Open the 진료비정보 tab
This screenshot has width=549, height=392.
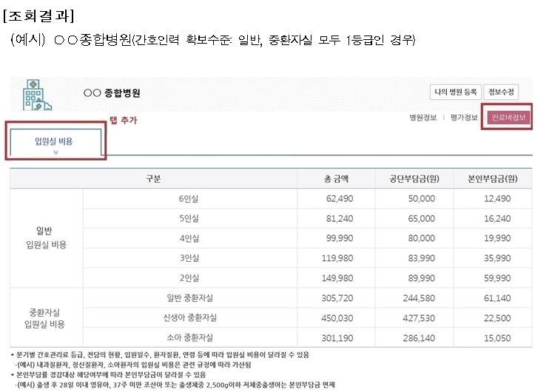click(x=507, y=118)
